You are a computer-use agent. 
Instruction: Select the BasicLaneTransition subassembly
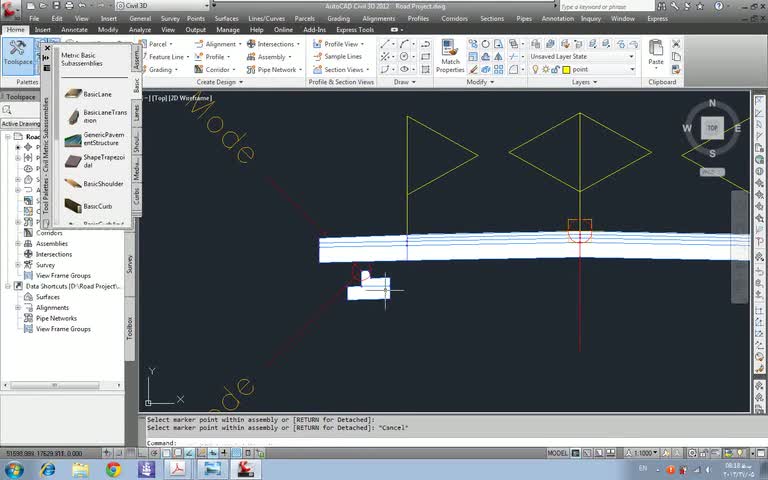click(96, 117)
